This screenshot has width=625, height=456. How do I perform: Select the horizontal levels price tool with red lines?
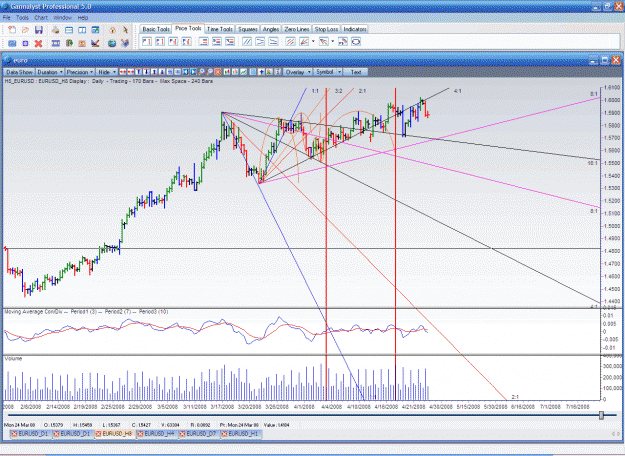pyautogui.click(x=204, y=41)
